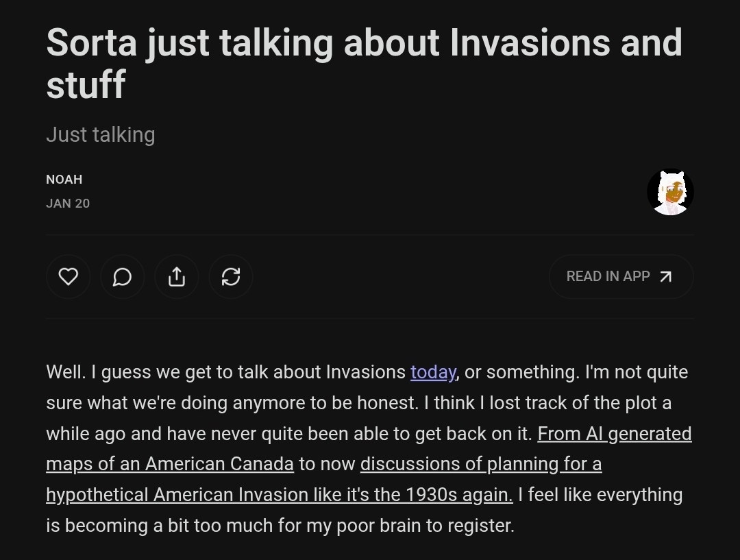Screen dimensions: 740x560
Task: Click the share upload icon
Action: click(x=177, y=276)
